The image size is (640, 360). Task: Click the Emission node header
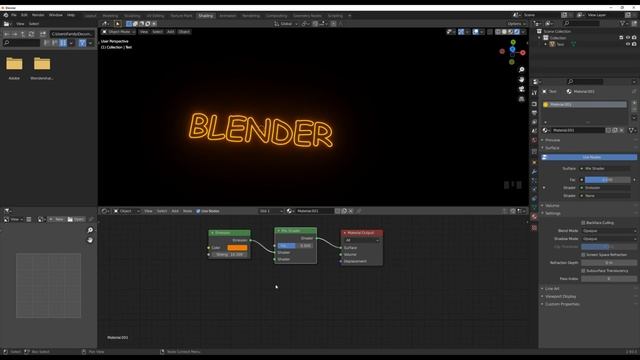229,233
